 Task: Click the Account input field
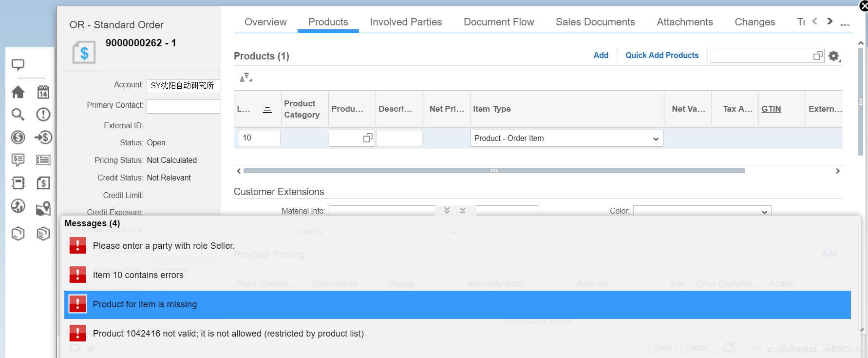click(183, 86)
